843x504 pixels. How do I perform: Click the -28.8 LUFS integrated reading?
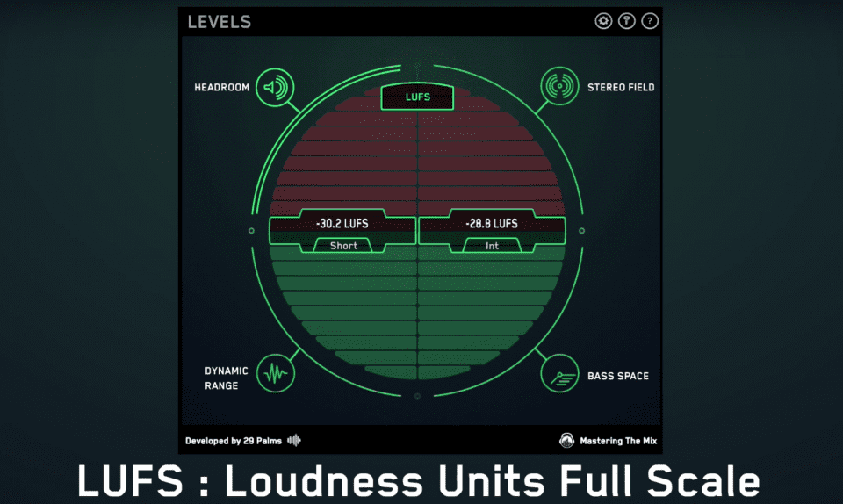pos(492,224)
